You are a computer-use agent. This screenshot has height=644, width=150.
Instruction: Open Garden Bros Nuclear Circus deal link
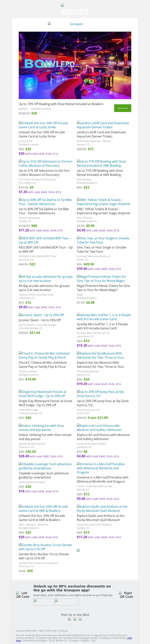click(45, 547)
